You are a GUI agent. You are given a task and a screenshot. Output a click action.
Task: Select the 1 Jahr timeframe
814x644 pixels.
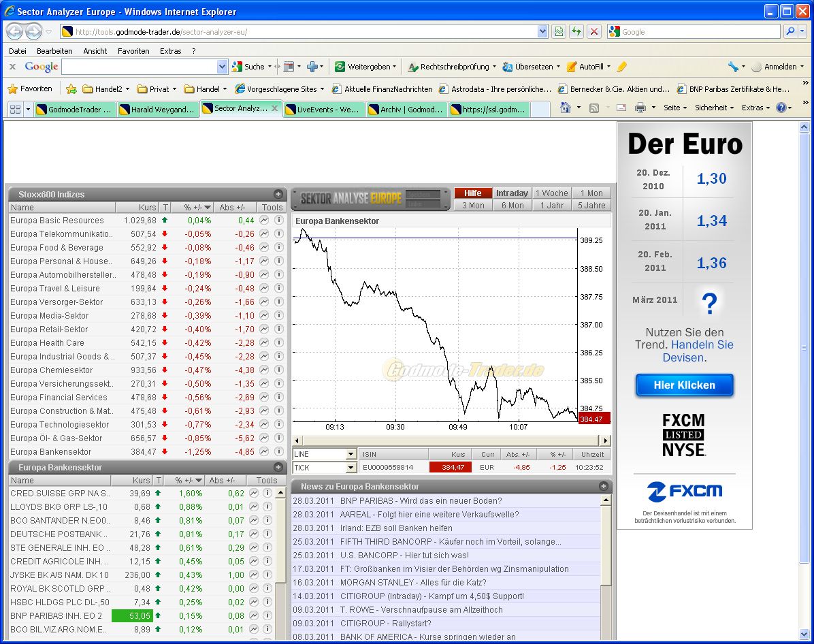551,206
